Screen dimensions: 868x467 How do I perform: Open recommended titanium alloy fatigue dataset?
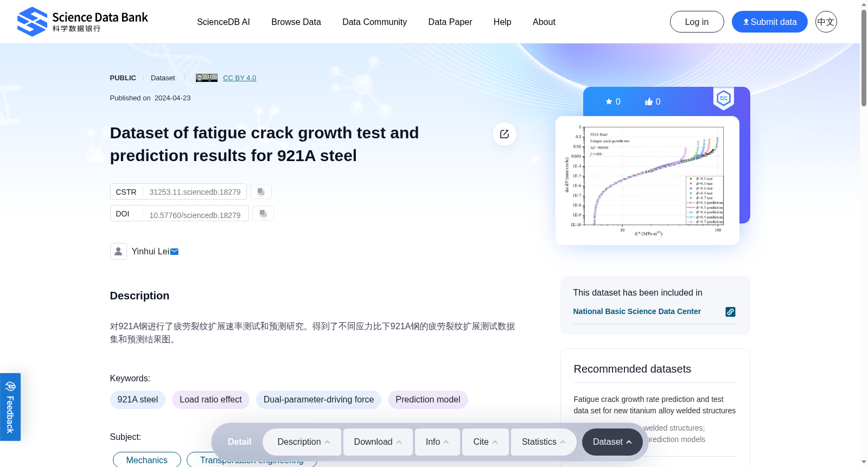coord(655,405)
